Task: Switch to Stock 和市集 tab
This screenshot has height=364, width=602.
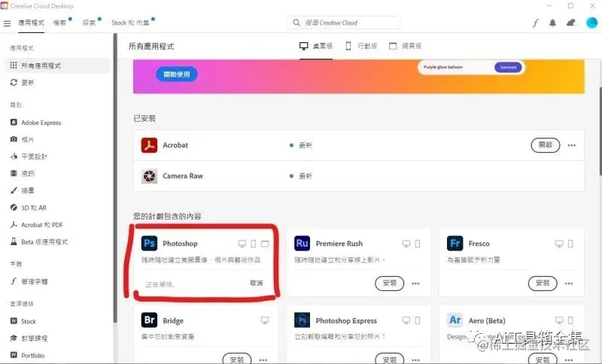Action: click(130, 23)
